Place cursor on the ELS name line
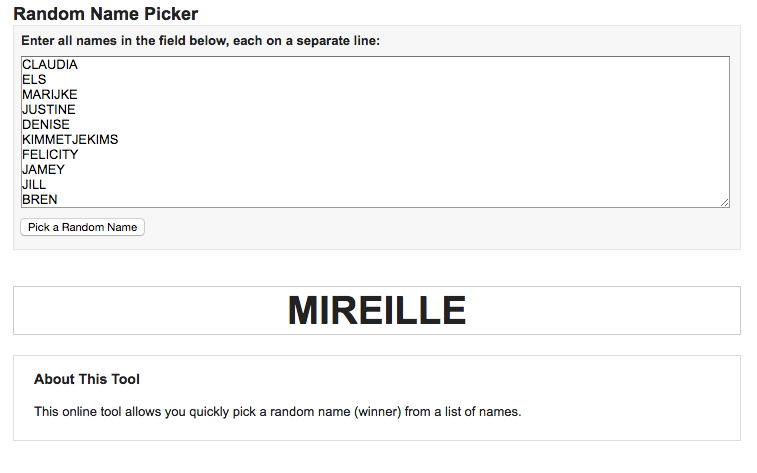757x473 pixels. (x=34, y=80)
